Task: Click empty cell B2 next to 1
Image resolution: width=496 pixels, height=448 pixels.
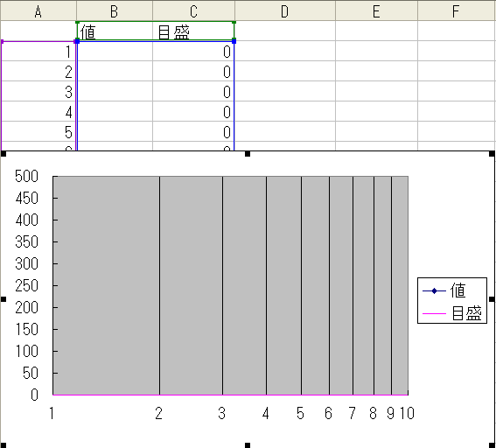Action: tap(115, 52)
